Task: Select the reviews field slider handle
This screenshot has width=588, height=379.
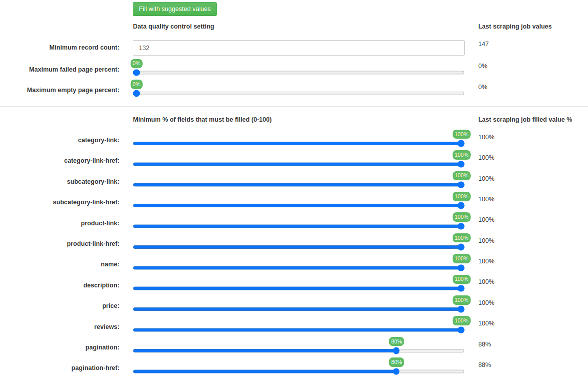Action: 460,329
